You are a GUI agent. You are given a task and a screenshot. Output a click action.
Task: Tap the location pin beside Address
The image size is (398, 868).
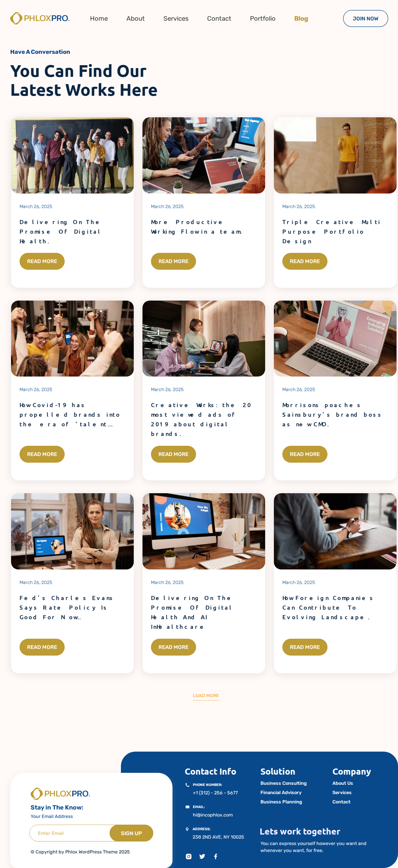pyautogui.click(x=187, y=829)
